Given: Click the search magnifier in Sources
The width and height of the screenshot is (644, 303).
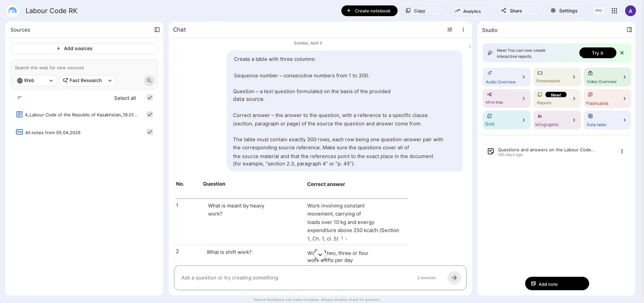Looking at the screenshot, I should (149, 80).
